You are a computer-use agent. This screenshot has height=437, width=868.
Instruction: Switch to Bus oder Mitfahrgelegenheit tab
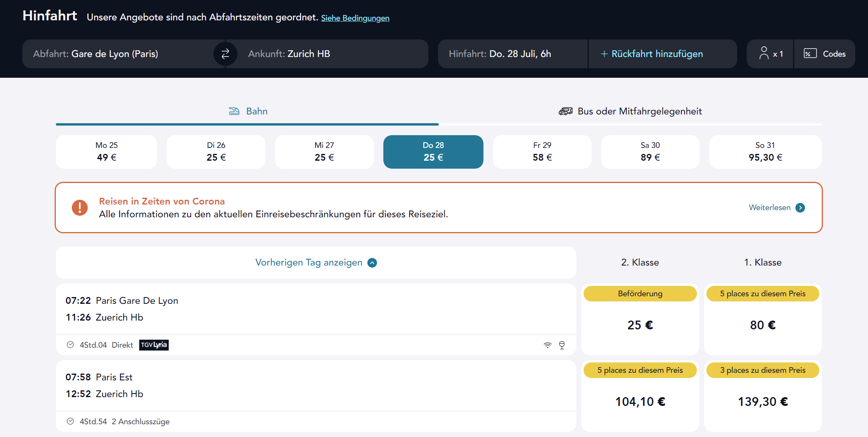(x=630, y=111)
